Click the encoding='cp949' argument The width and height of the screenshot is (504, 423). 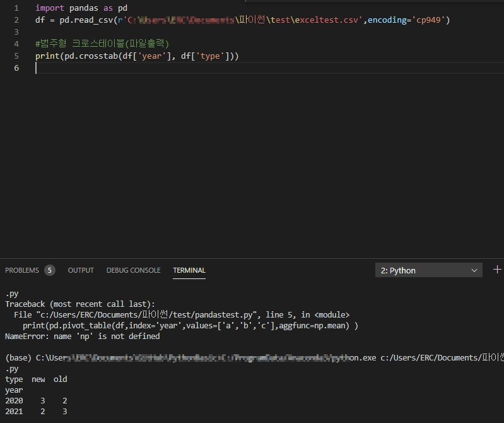pos(406,20)
